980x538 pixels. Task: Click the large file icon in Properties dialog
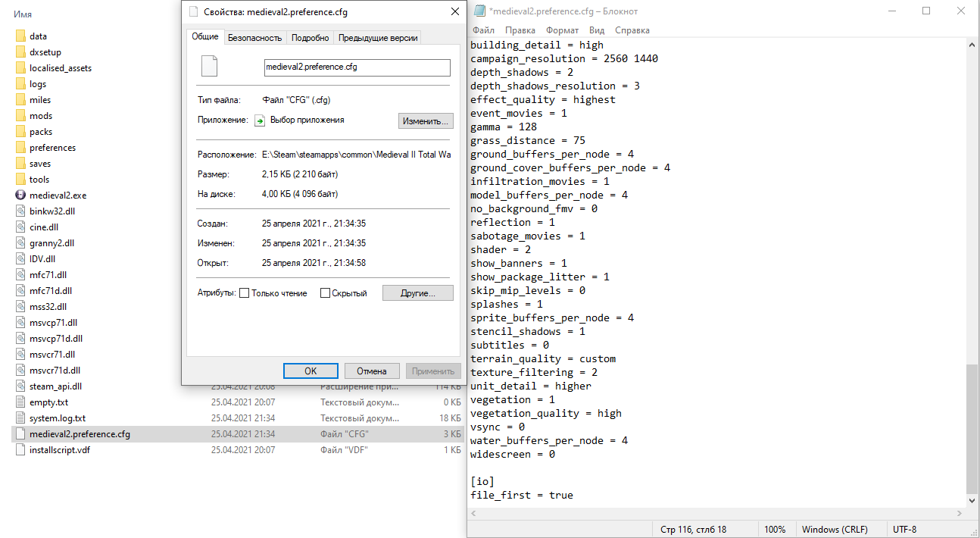[x=209, y=67]
